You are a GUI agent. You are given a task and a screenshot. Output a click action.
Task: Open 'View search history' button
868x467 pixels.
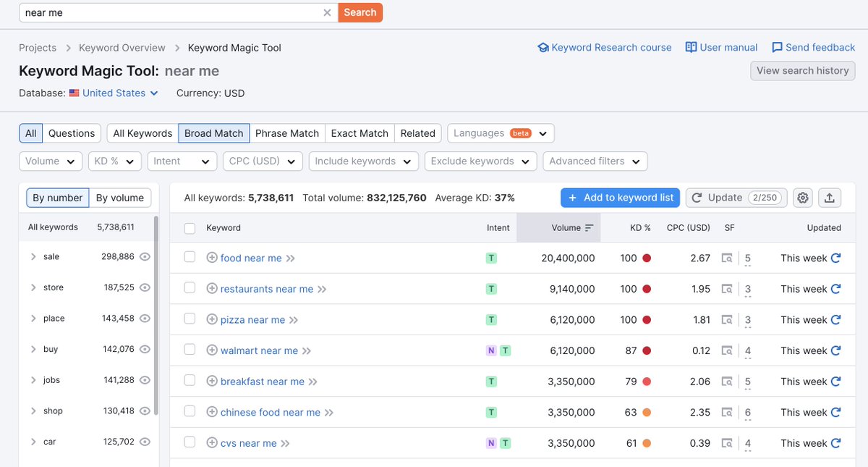click(803, 70)
